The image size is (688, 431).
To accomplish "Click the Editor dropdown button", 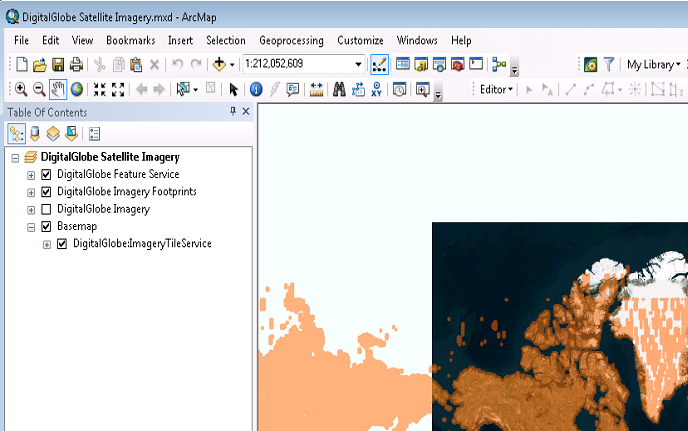I will pos(495,89).
